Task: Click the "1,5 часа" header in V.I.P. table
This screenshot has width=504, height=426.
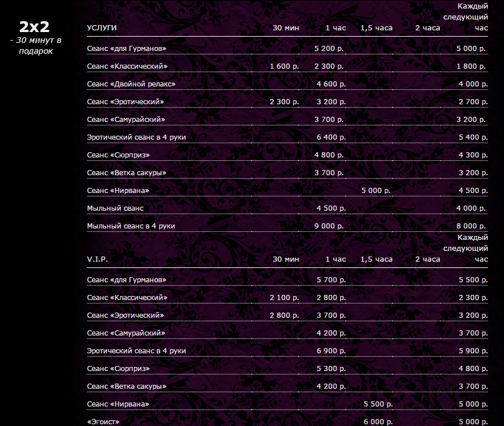Action: click(376, 259)
